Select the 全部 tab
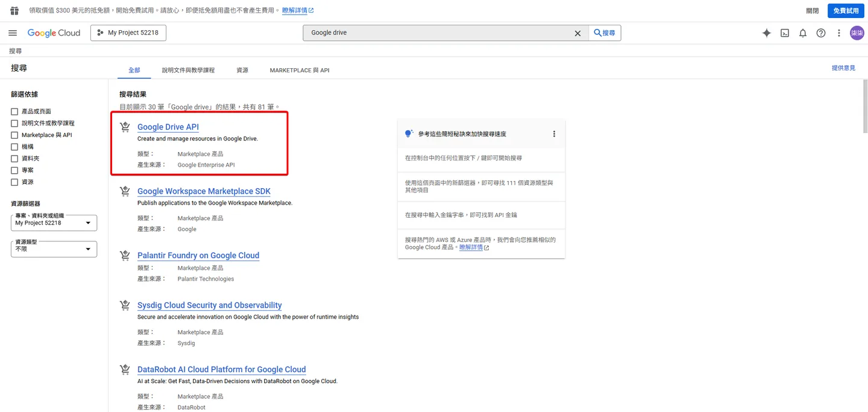 [x=134, y=71]
